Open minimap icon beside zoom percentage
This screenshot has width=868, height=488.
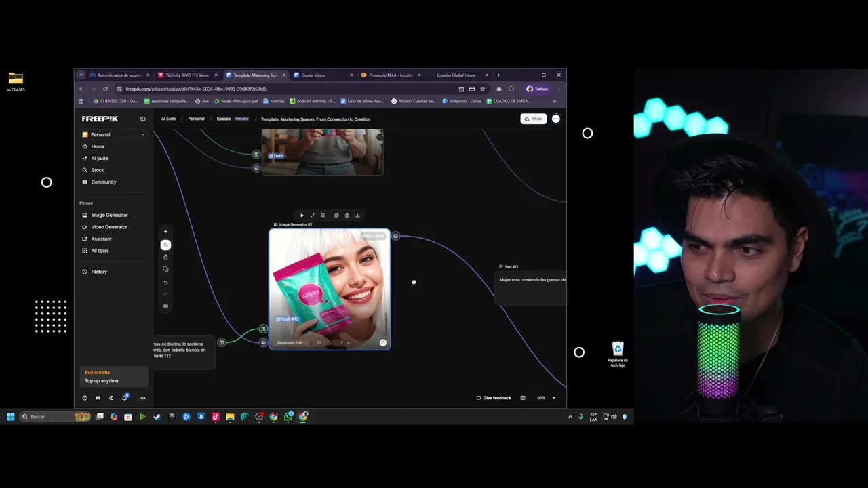click(523, 398)
